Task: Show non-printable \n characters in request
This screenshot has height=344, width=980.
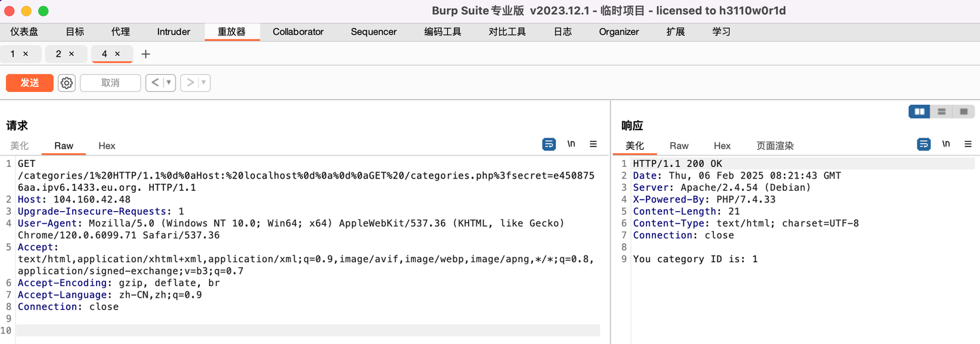Action: 572,144
